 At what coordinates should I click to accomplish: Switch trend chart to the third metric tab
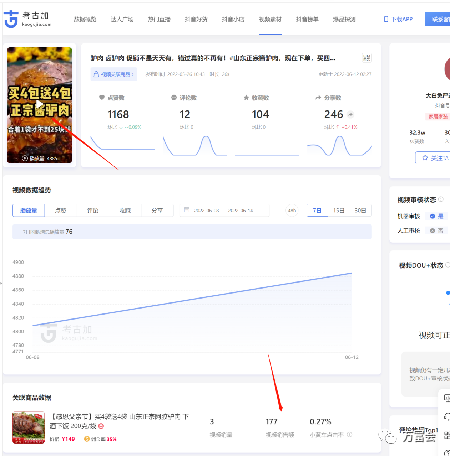(92, 210)
